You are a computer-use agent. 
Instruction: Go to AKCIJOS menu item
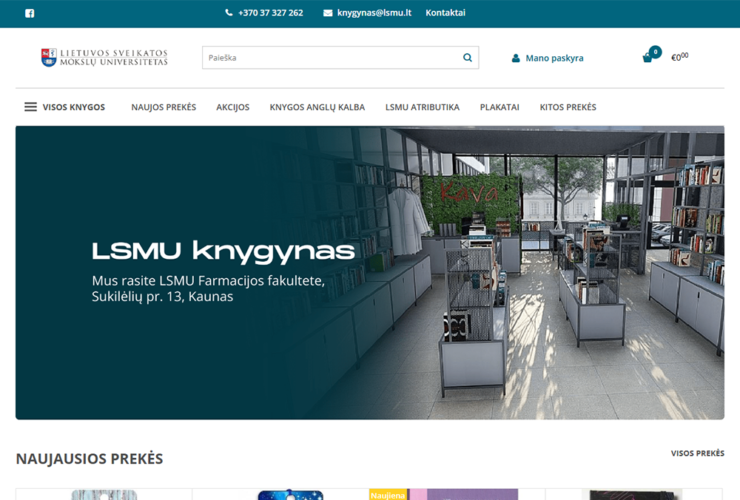click(233, 107)
